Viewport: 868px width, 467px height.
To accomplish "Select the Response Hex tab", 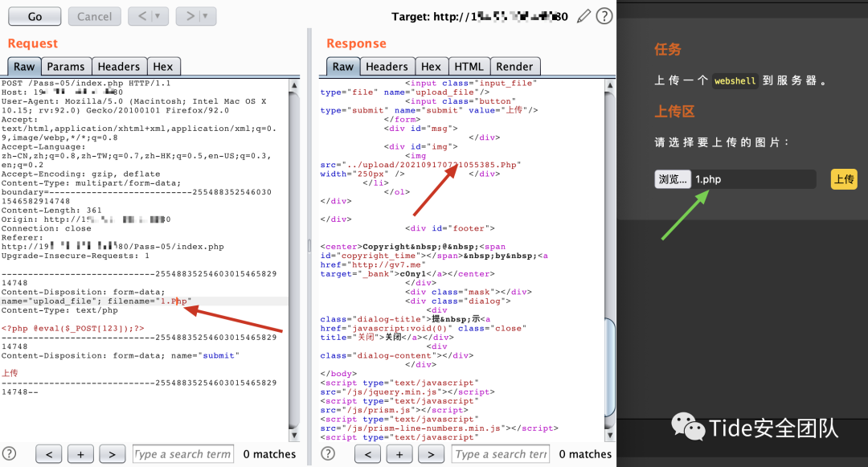I will (x=432, y=67).
